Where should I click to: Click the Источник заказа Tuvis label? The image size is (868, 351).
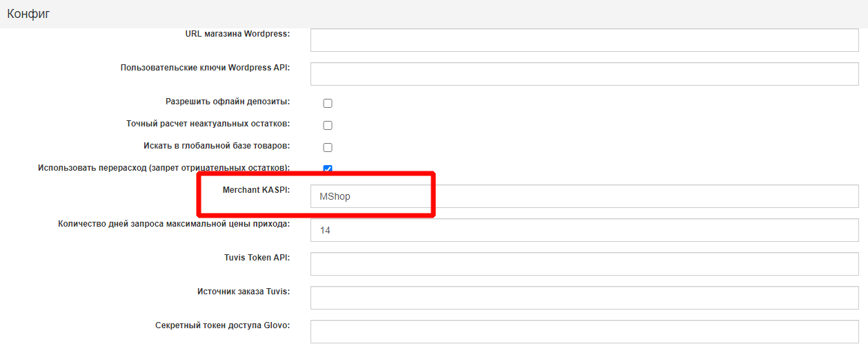[x=243, y=291]
